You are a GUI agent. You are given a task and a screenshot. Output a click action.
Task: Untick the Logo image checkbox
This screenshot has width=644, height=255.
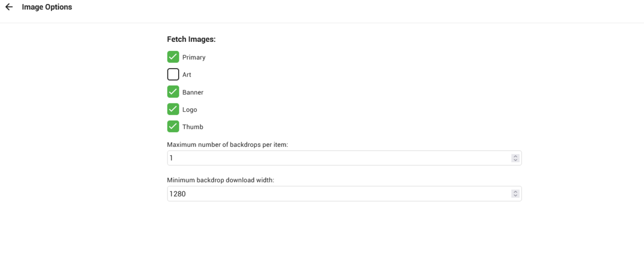(x=173, y=109)
